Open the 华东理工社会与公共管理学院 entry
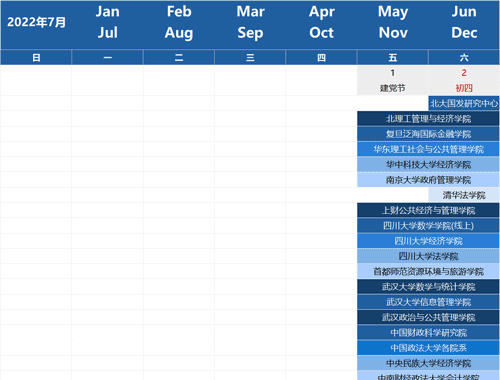Viewport: 500px width, 380px height. (428, 149)
